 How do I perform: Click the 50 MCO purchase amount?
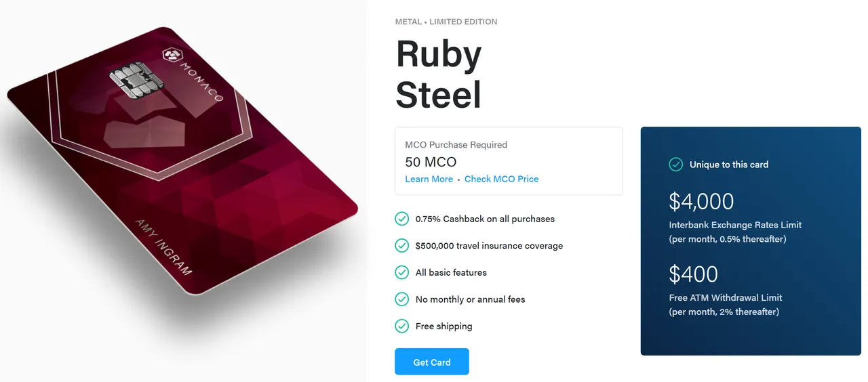[x=431, y=163]
